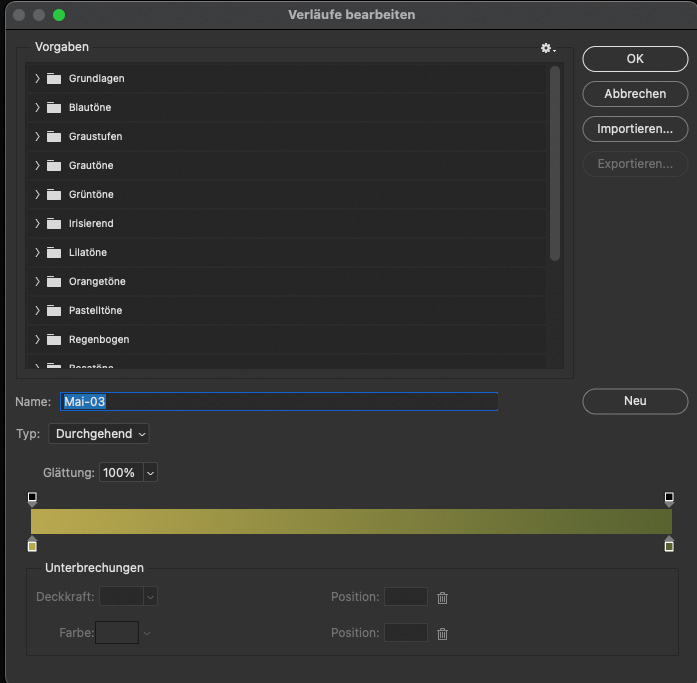Select the Lilatöne row label
This screenshot has height=683, width=697.
88,252
